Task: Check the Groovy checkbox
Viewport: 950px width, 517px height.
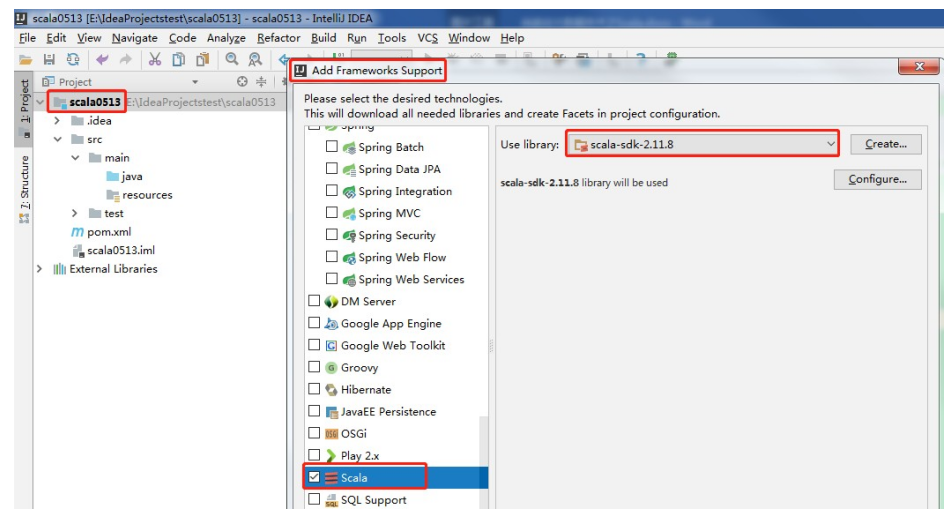Action: 314,367
